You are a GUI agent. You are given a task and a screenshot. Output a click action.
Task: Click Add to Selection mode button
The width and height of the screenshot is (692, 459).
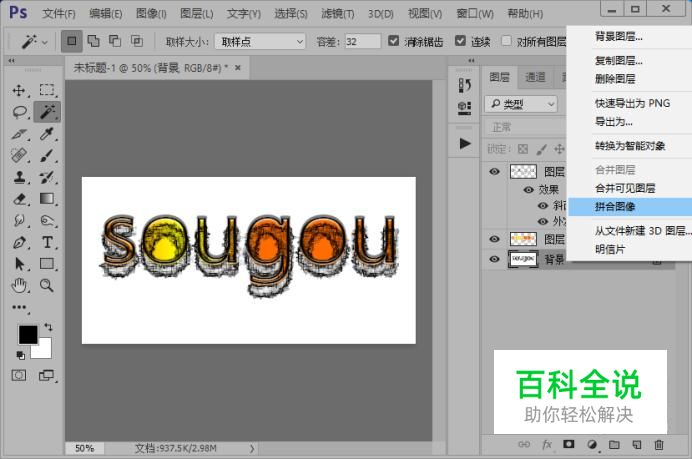(94, 41)
